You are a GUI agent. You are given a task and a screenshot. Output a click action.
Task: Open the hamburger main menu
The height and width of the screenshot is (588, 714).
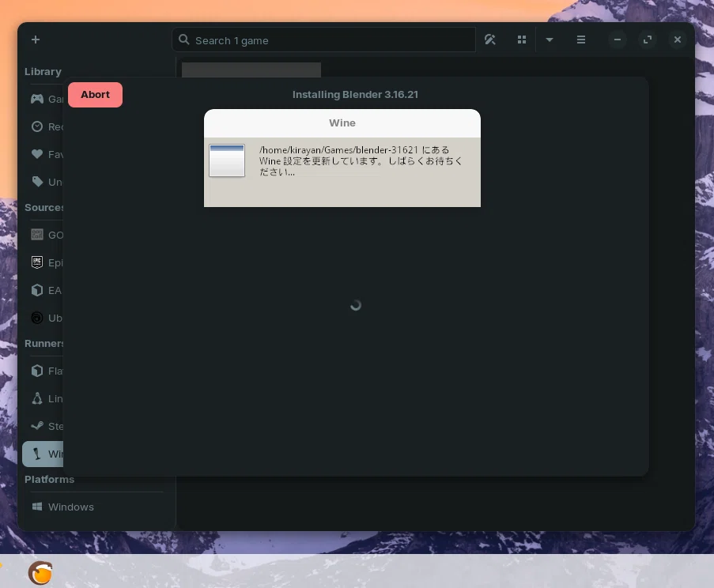tap(581, 40)
